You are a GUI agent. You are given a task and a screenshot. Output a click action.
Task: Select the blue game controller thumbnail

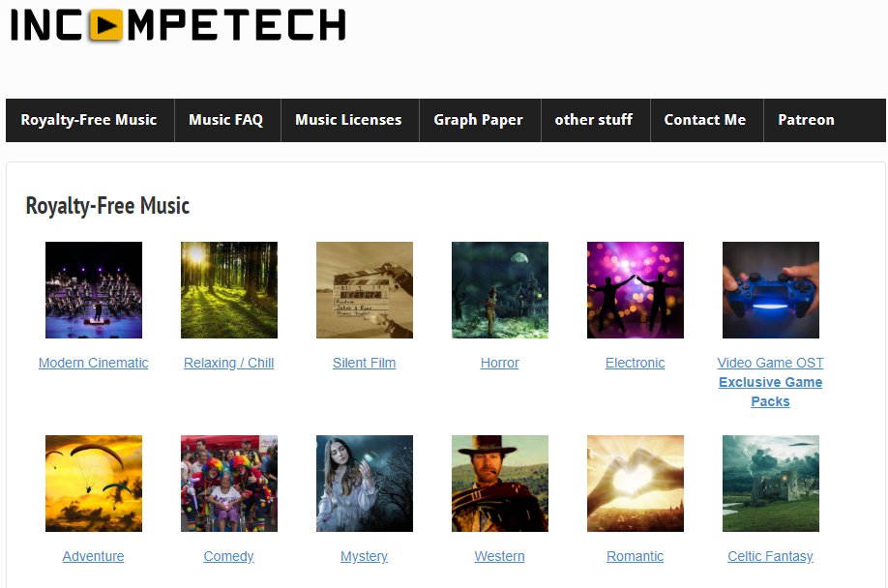click(x=770, y=290)
